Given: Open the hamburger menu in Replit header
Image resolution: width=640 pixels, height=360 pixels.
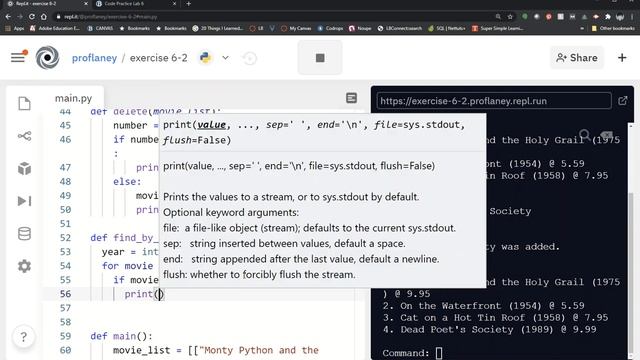Looking at the screenshot, I should pos(18,58).
